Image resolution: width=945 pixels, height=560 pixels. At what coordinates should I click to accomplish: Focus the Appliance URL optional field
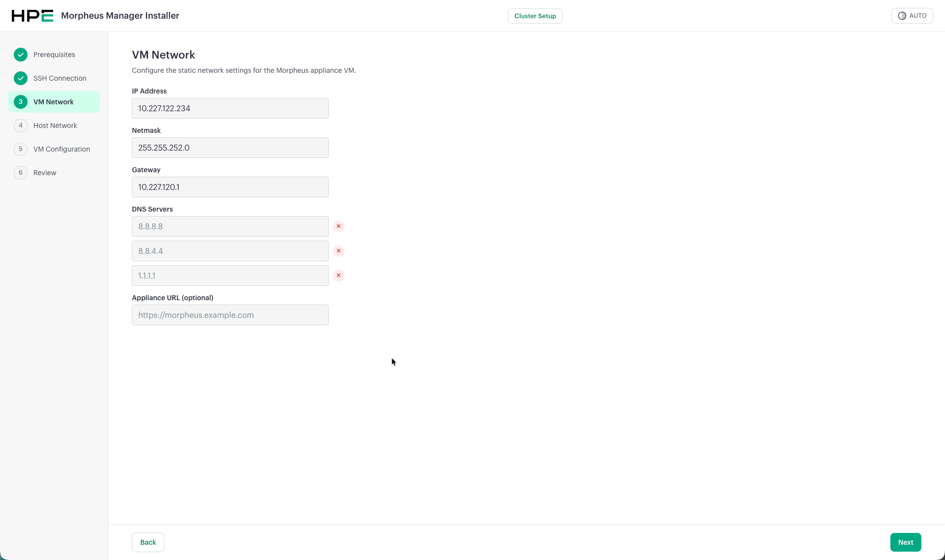(x=230, y=315)
